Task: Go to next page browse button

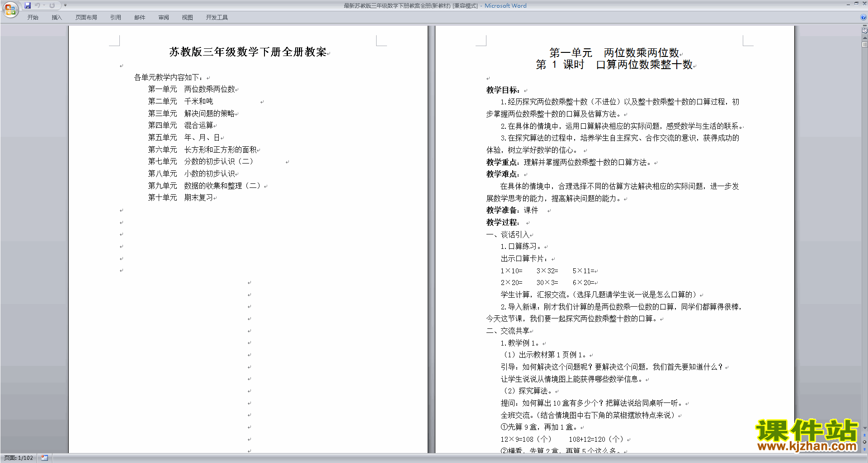Action: pos(864,449)
